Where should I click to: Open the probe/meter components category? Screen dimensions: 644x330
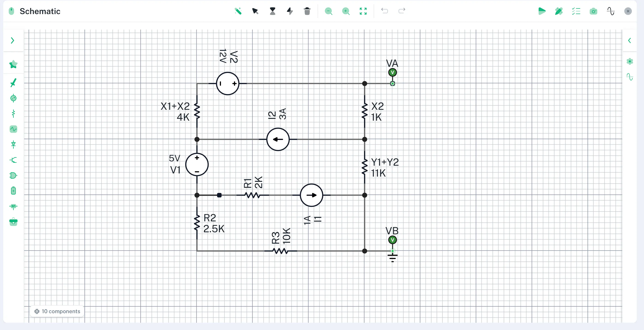point(13,98)
